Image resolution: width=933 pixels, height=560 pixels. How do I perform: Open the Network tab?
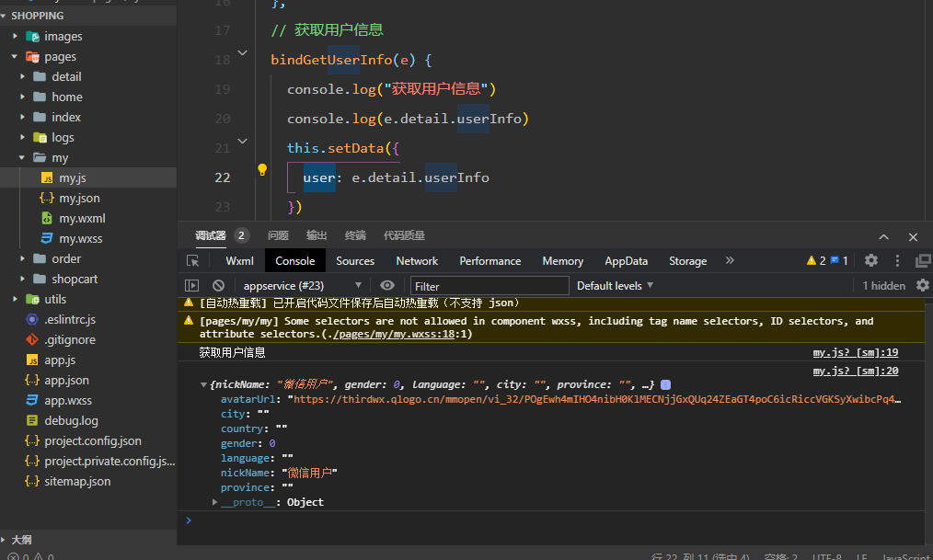click(x=417, y=261)
